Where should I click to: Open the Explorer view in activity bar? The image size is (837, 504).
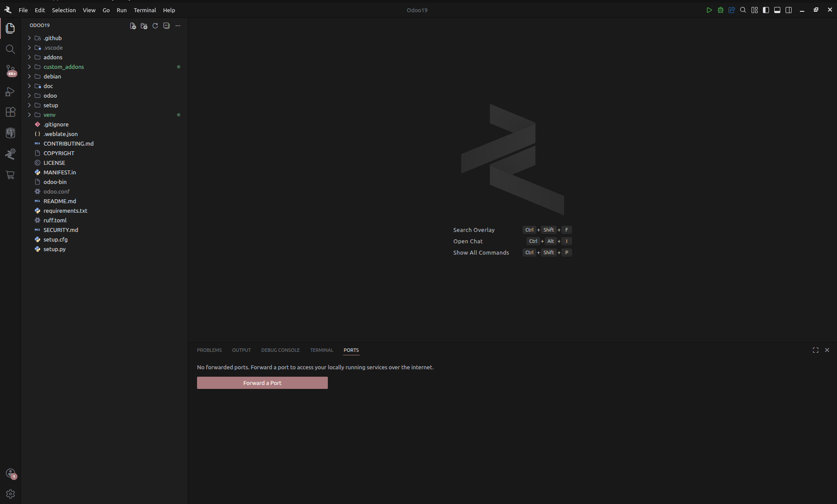(10, 28)
